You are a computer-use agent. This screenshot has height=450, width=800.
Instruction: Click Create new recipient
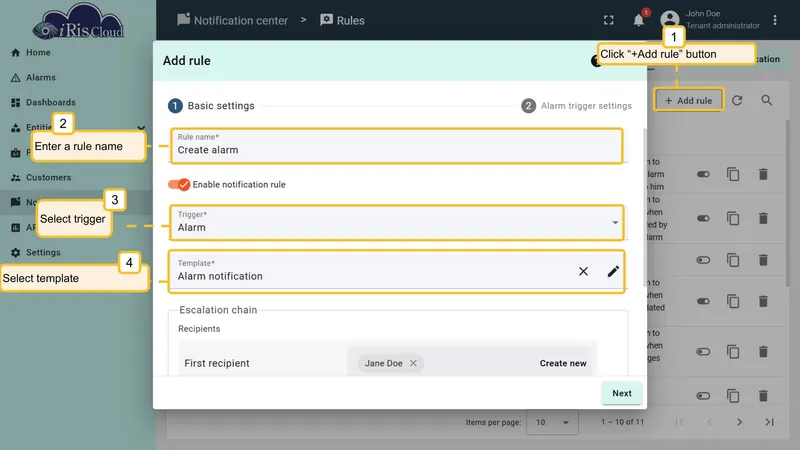point(563,363)
